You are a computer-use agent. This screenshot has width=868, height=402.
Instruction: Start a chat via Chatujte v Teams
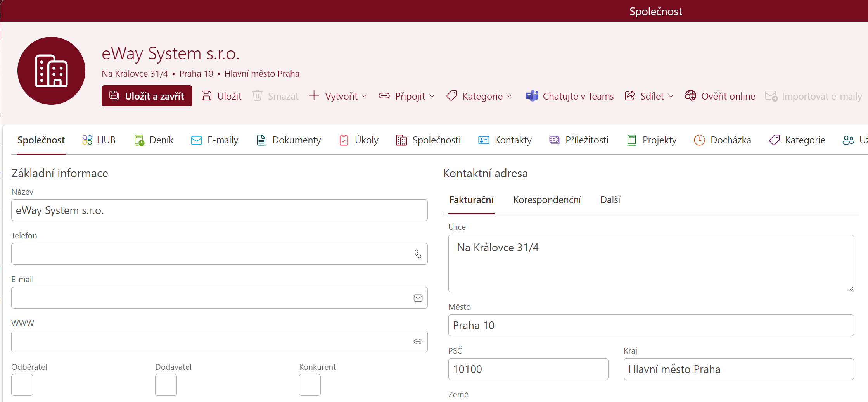(x=570, y=96)
